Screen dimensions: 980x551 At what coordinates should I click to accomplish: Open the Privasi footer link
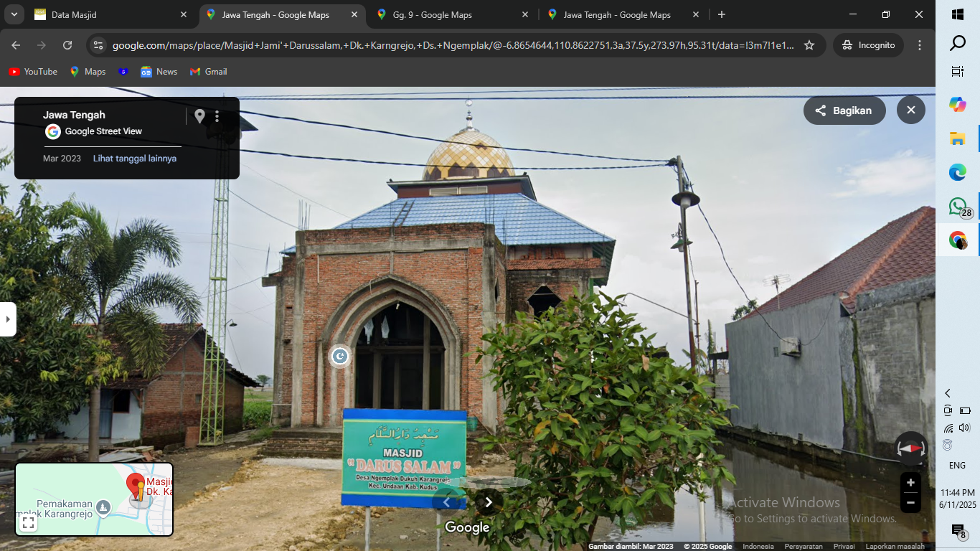pos(844,547)
